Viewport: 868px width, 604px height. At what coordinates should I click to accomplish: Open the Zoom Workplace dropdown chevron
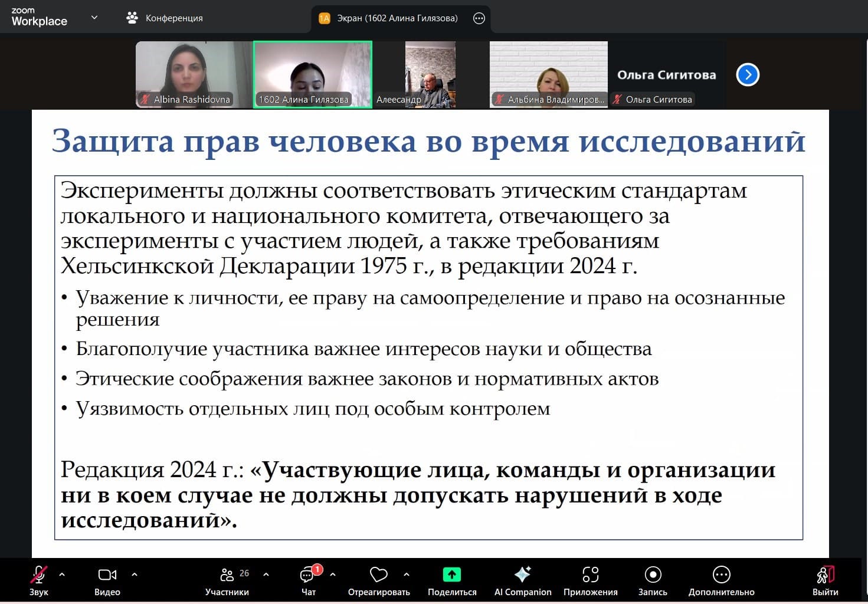pyautogui.click(x=94, y=18)
